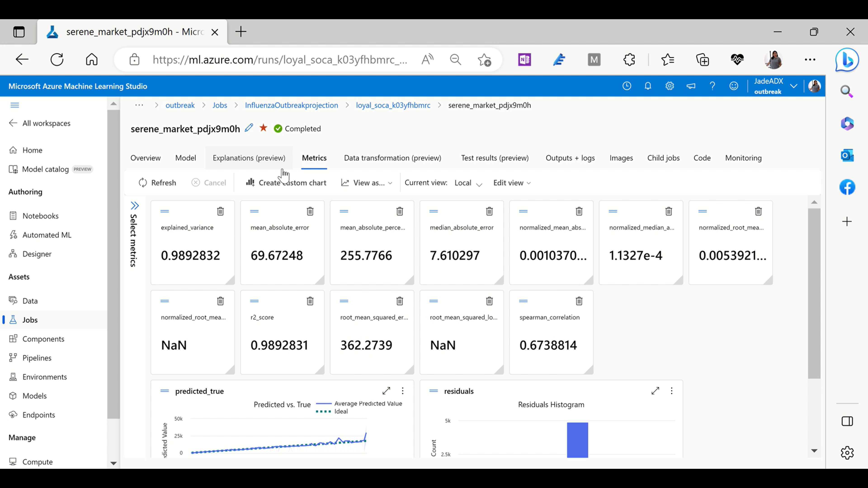
Task: Expand the Edit view dropdown
Action: click(512, 183)
